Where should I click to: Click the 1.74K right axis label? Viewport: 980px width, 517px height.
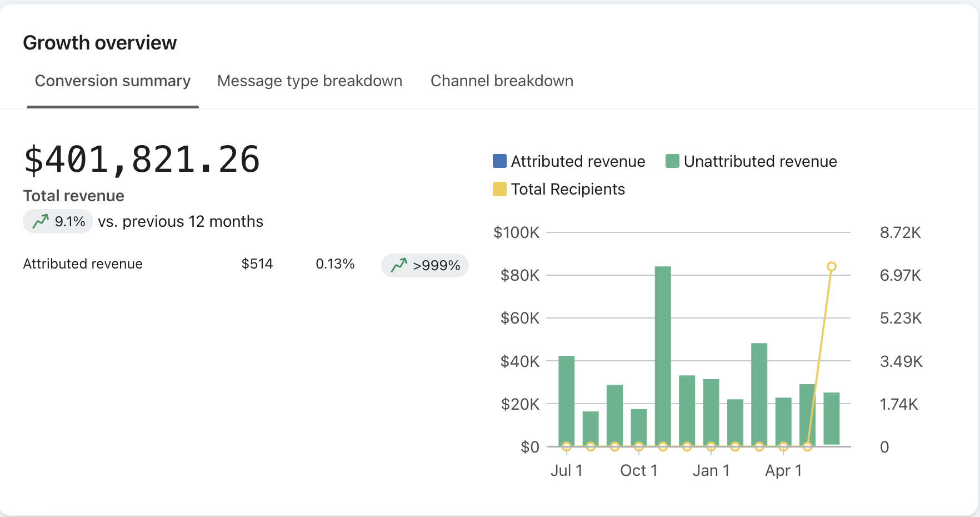coord(899,404)
